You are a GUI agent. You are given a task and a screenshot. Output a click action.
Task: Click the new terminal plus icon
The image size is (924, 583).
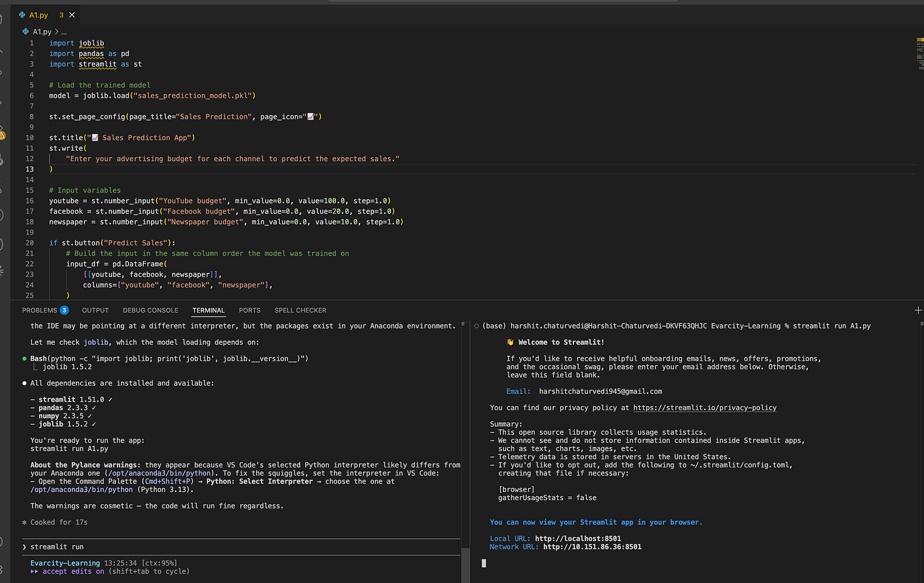(918, 310)
